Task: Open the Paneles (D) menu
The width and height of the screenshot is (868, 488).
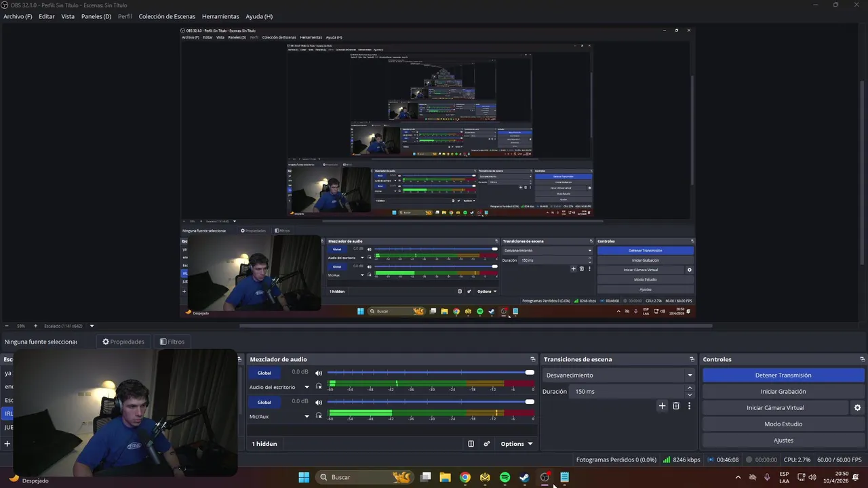Action: coord(96,16)
